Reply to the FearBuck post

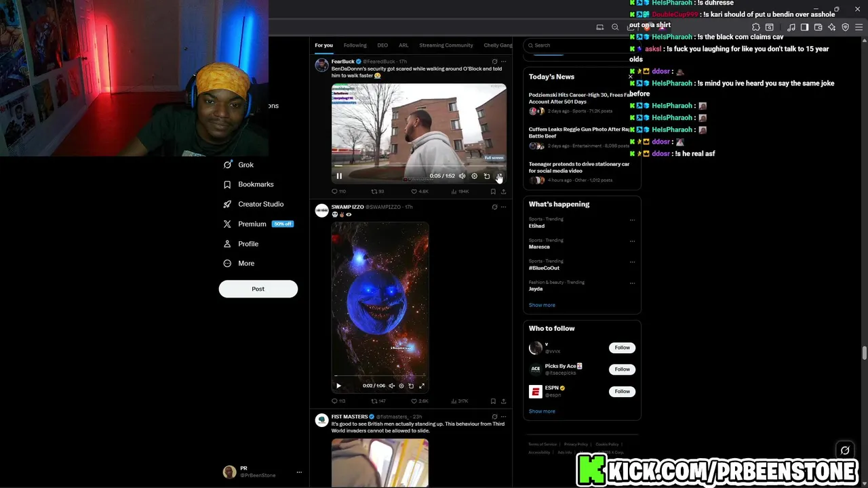pos(338,192)
